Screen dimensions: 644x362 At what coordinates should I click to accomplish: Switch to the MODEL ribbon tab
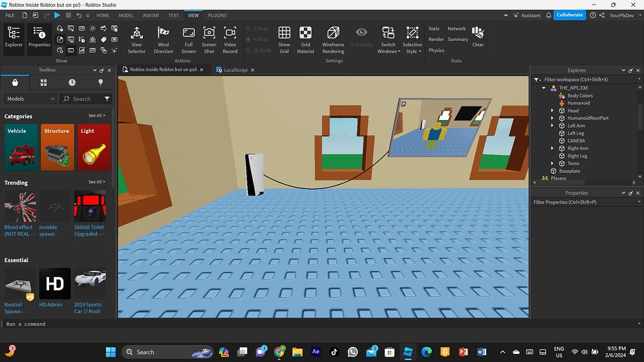[126, 15]
